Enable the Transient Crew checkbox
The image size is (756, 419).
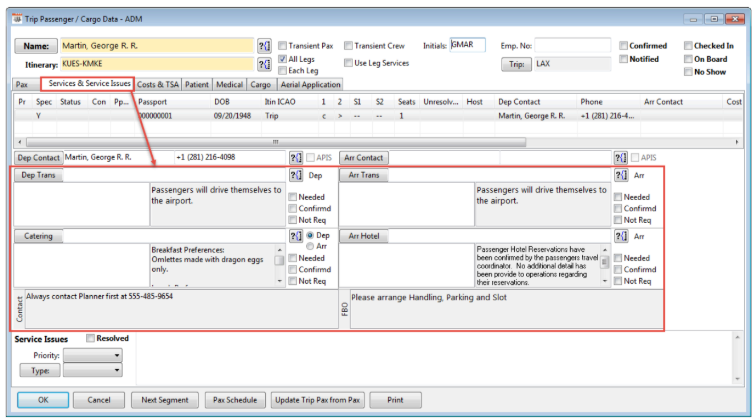(x=348, y=46)
